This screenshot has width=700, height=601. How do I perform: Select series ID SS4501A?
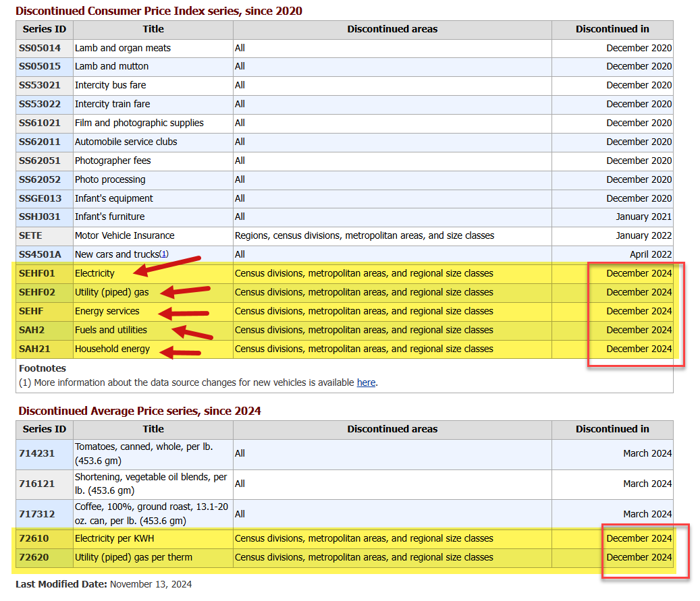(40, 254)
